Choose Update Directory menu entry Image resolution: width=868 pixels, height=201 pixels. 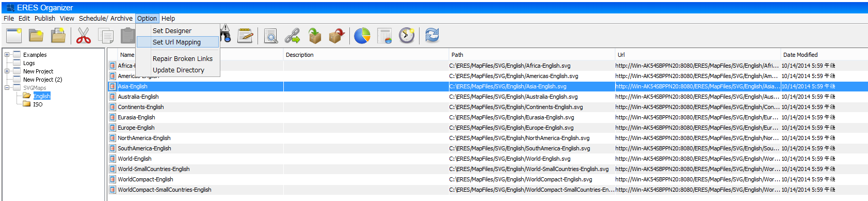178,70
